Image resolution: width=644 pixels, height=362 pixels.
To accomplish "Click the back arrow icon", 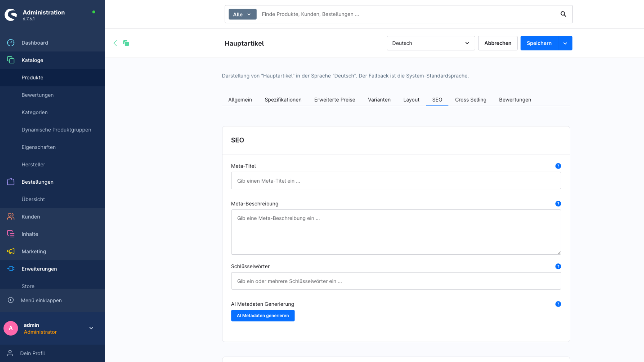I will [x=115, y=43].
